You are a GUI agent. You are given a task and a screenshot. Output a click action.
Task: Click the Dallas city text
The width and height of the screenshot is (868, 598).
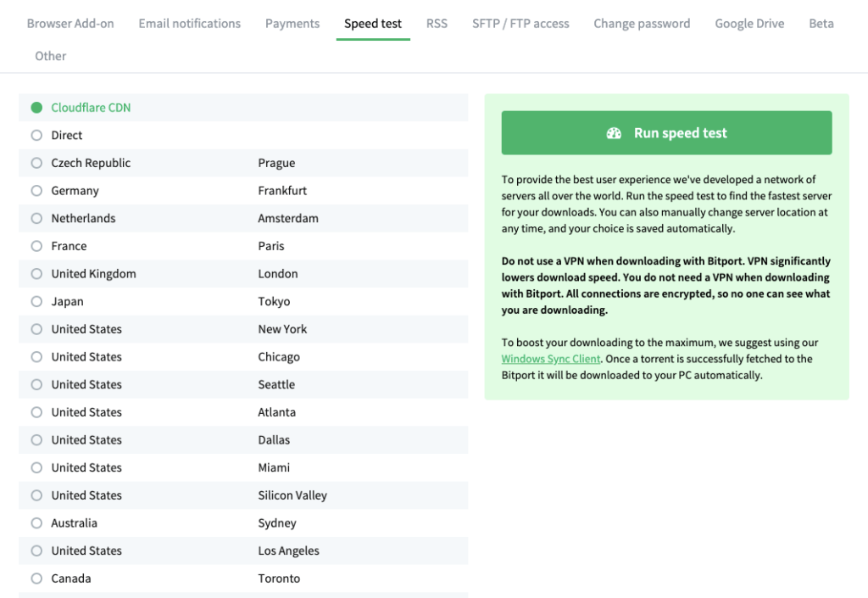click(274, 439)
